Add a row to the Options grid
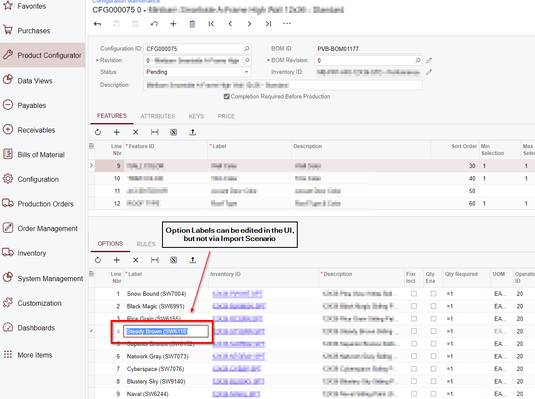The width and height of the screenshot is (535, 399). (x=117, y=260)
